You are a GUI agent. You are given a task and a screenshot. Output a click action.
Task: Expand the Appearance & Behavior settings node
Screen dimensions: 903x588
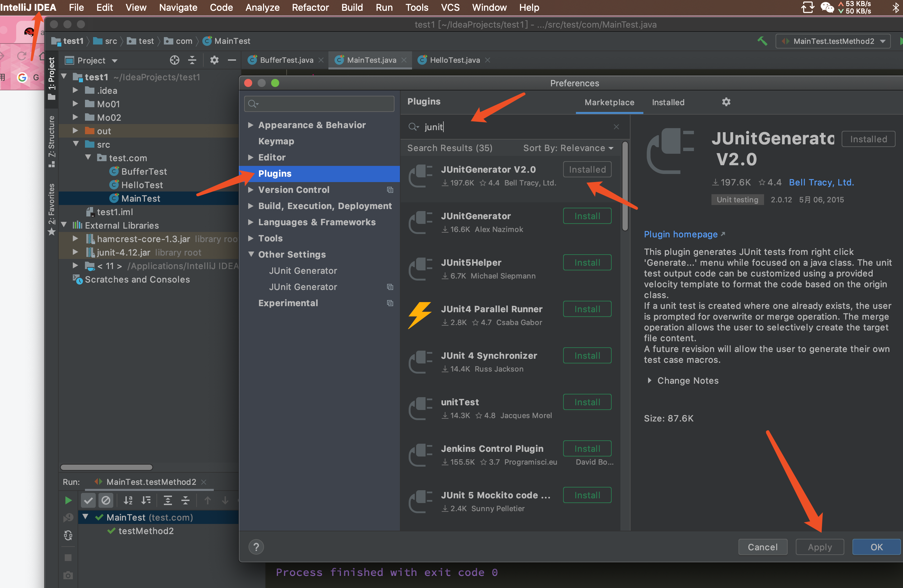(x=251, y=125)
